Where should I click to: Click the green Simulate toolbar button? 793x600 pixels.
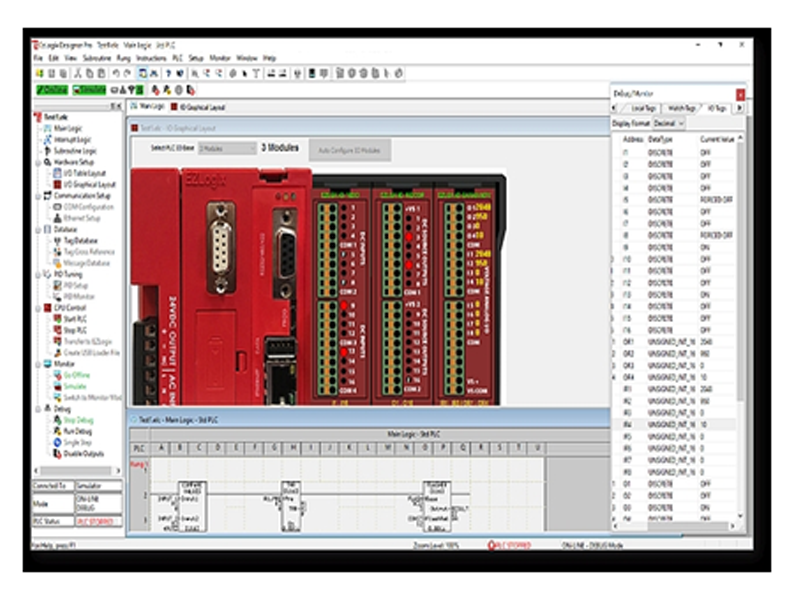89,90
